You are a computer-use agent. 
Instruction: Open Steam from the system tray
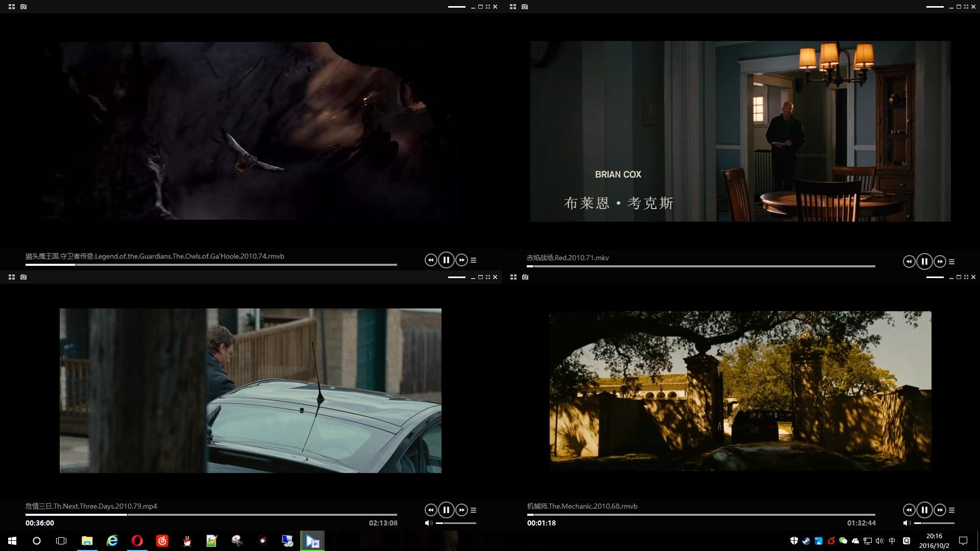(806, 541)
